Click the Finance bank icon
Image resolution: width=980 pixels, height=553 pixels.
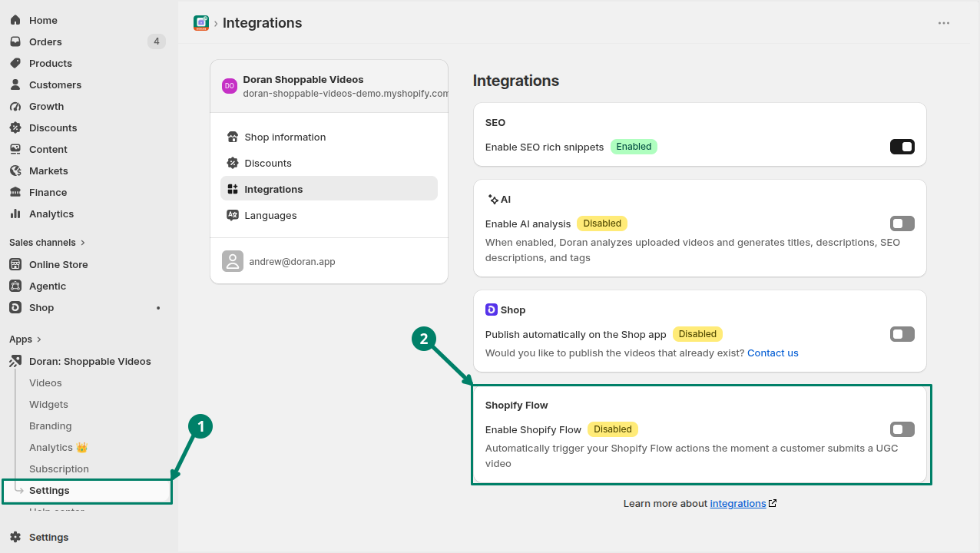coord(15,192)
